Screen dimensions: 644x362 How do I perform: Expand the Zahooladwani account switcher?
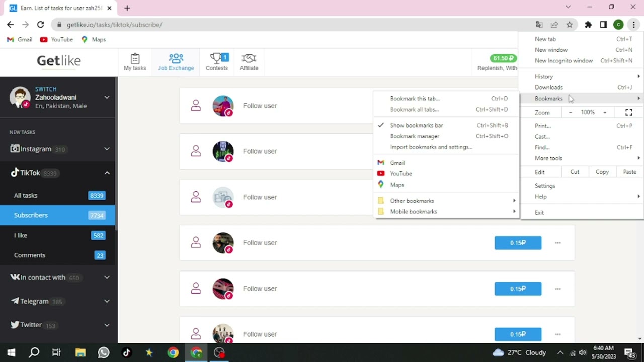pos(107,97)
